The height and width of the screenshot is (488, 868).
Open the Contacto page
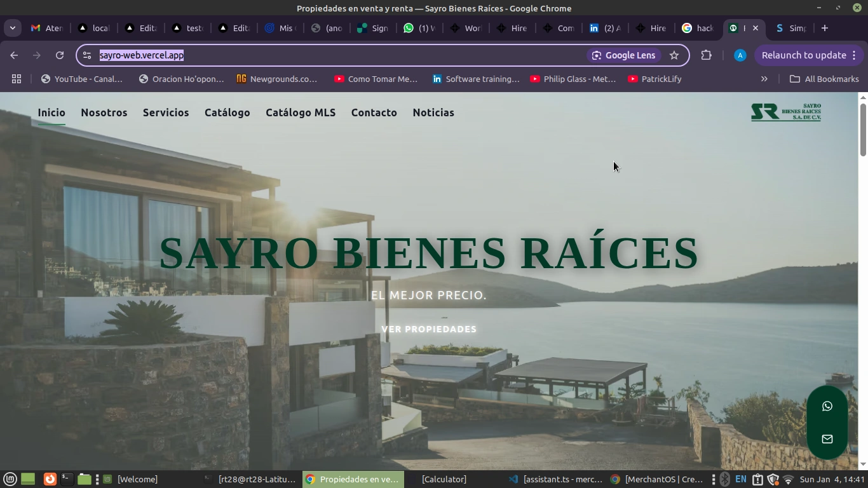pyautogui.click(x=374, y=112)
